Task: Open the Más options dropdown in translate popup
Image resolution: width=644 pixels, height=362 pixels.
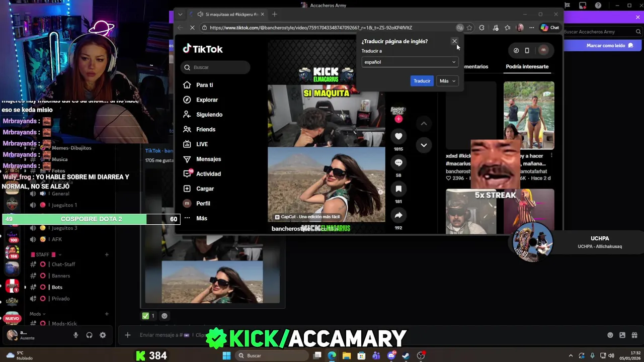Action: (x=447, y=81)
